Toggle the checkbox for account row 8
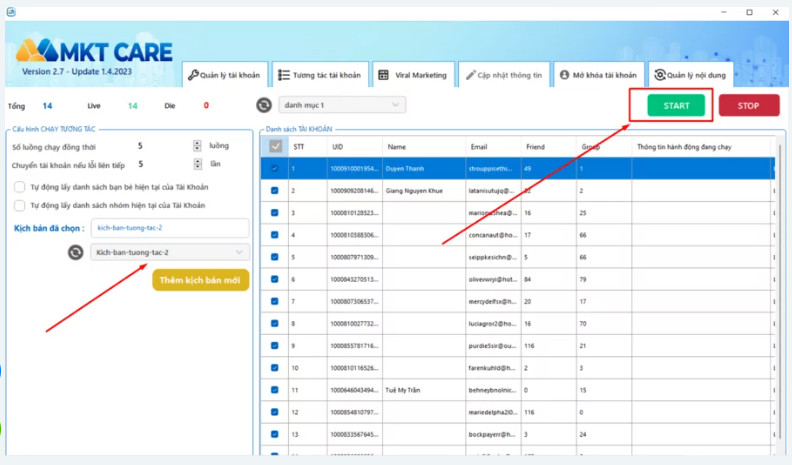This screenshot has width=792, height=465. (275, 323)
